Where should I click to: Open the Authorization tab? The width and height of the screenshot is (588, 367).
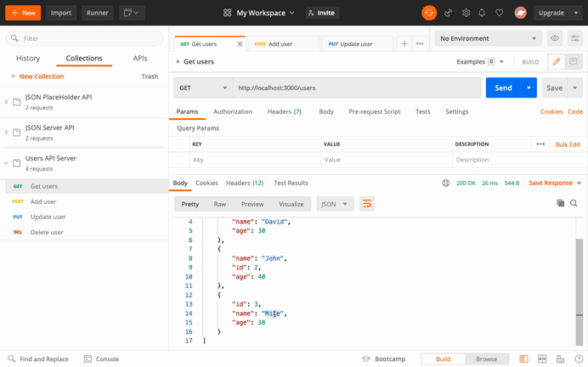pyautogui.click(x=233, y=111)
